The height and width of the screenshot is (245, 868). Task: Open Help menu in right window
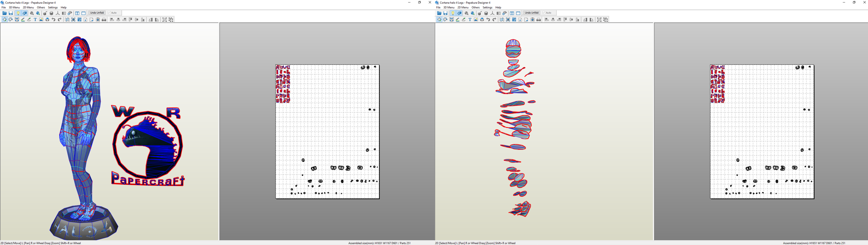[498, 7]
